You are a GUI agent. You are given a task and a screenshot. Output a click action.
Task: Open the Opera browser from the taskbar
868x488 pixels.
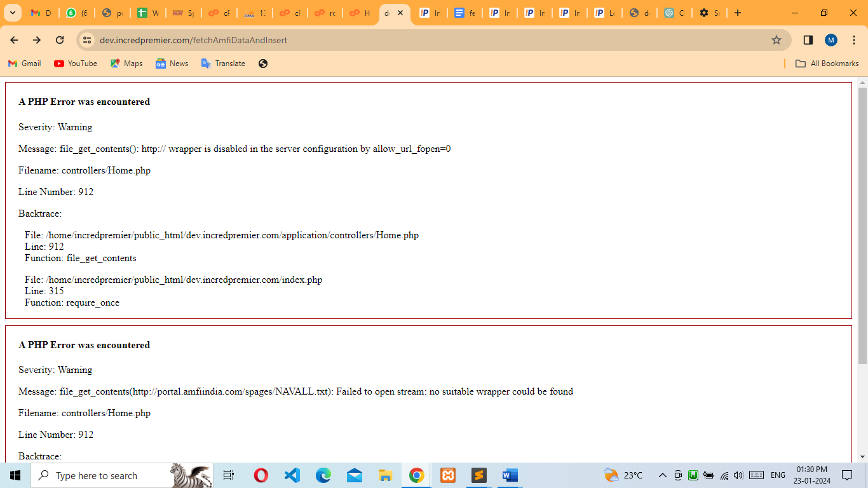(x=261, y=475)
